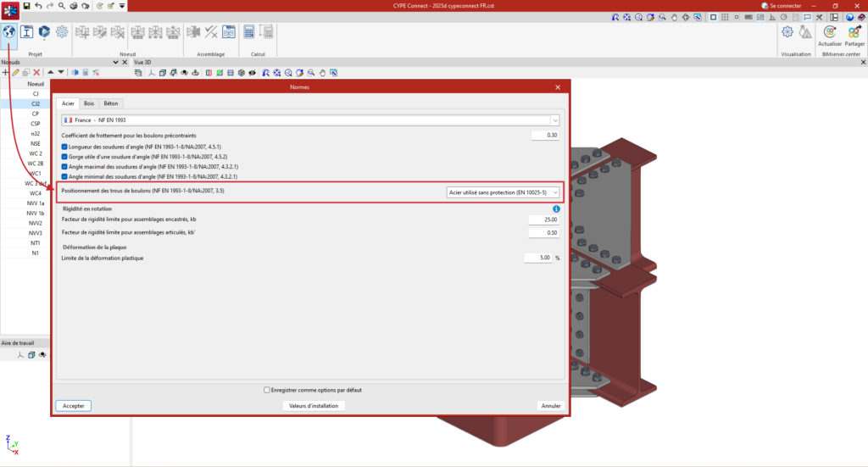Viewport: 868px width, 467px height.
Task: Undo the last action with the undo arrow
Action: point(38,6)
